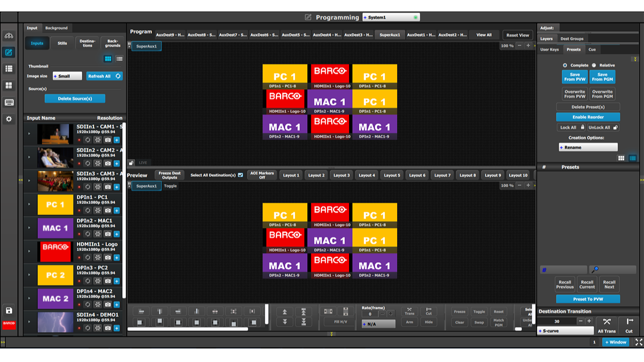Open the Image size Small dropdown
This screenshot has height=362, width=644.
[x=67, y=76]
